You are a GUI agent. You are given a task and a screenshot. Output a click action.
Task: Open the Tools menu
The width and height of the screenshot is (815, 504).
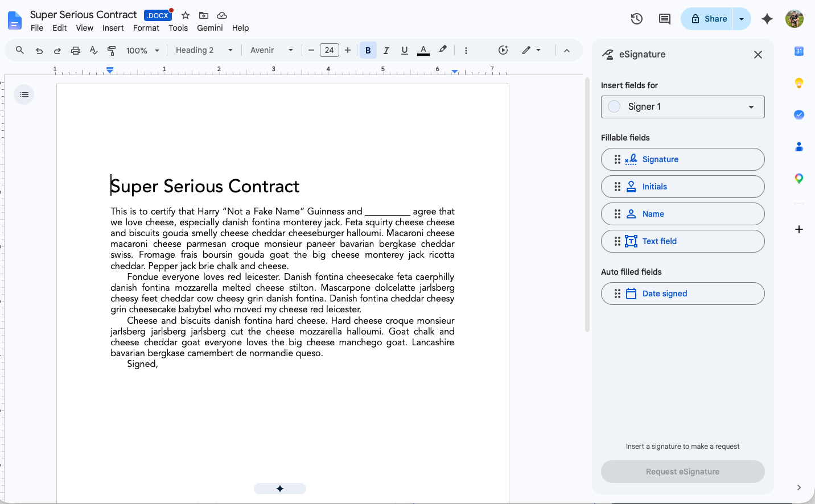point(178,28)
